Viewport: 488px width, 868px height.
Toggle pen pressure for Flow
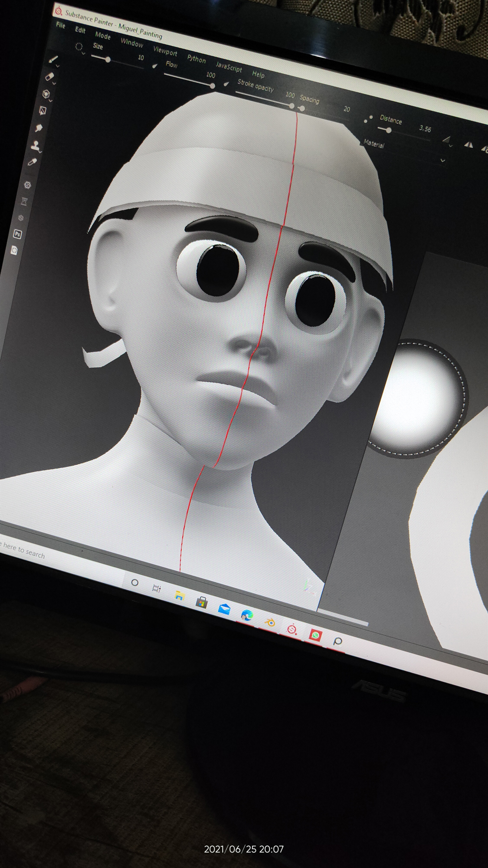click(226, 84)
